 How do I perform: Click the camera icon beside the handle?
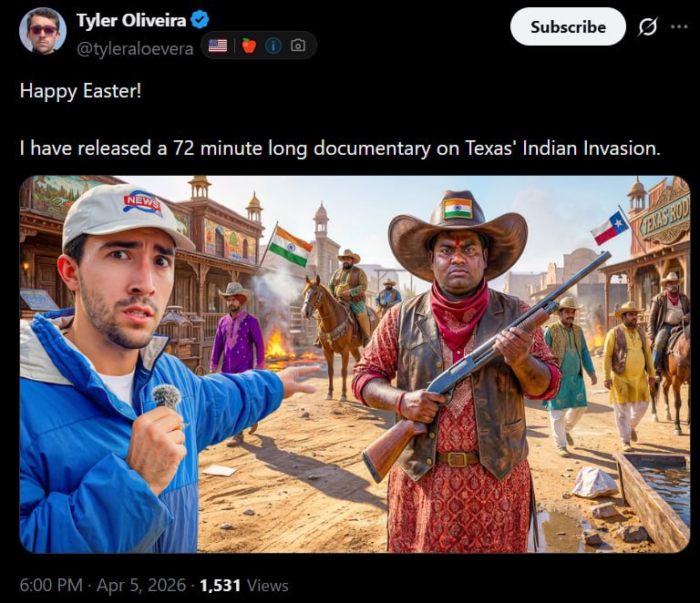(x=298, y=45)
